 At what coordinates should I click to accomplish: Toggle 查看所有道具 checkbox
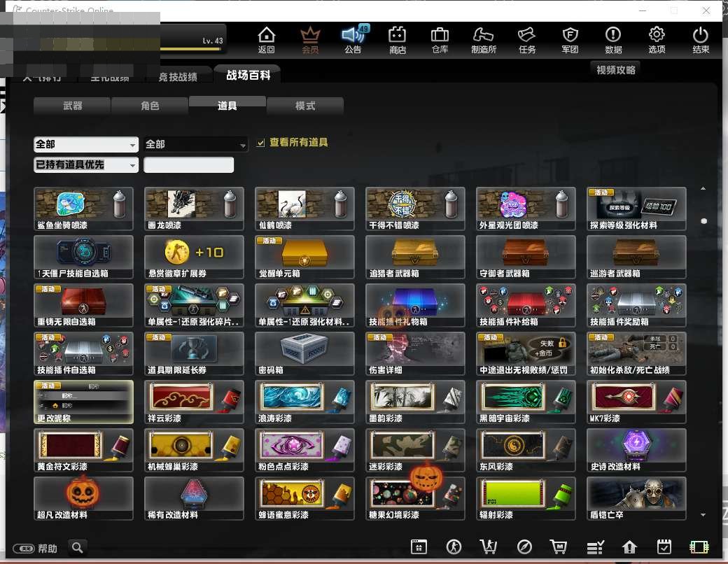pos(261,143)
